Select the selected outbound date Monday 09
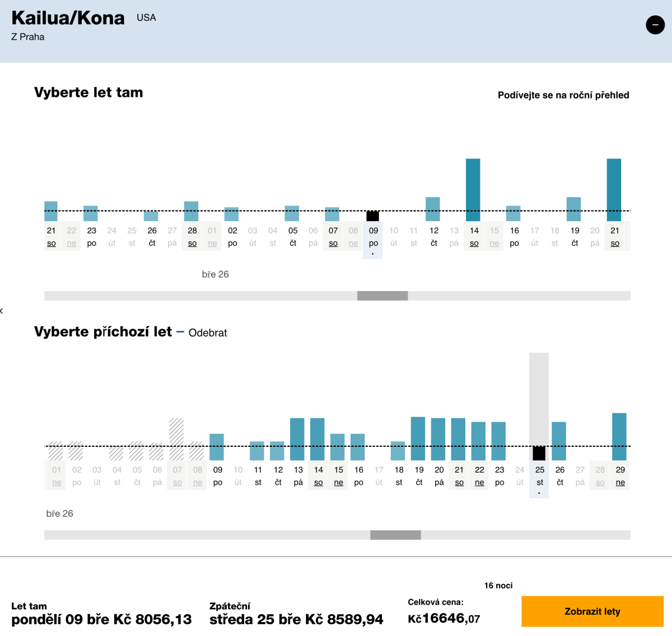This screenshot has height=636, width=672. pos(374,236)
